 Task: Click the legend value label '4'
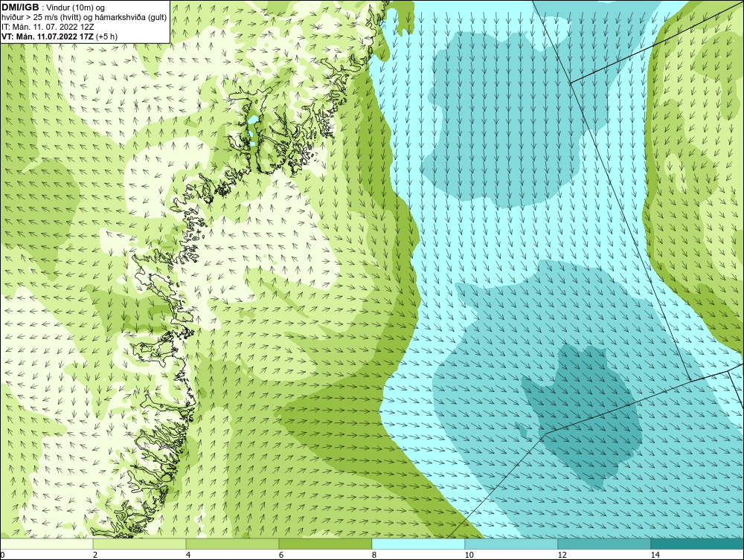(188, 555)
